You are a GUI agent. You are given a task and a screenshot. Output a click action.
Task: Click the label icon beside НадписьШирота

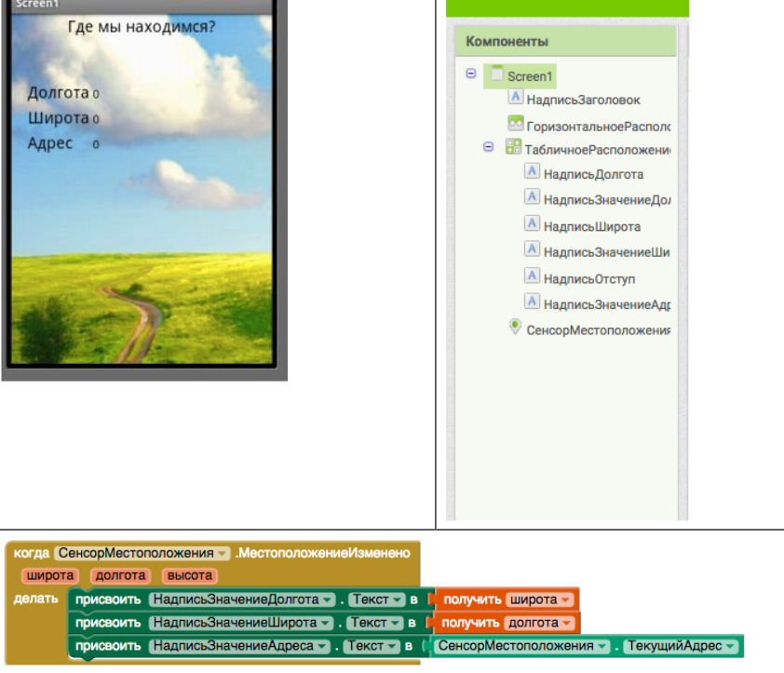[x=532, y=223]
